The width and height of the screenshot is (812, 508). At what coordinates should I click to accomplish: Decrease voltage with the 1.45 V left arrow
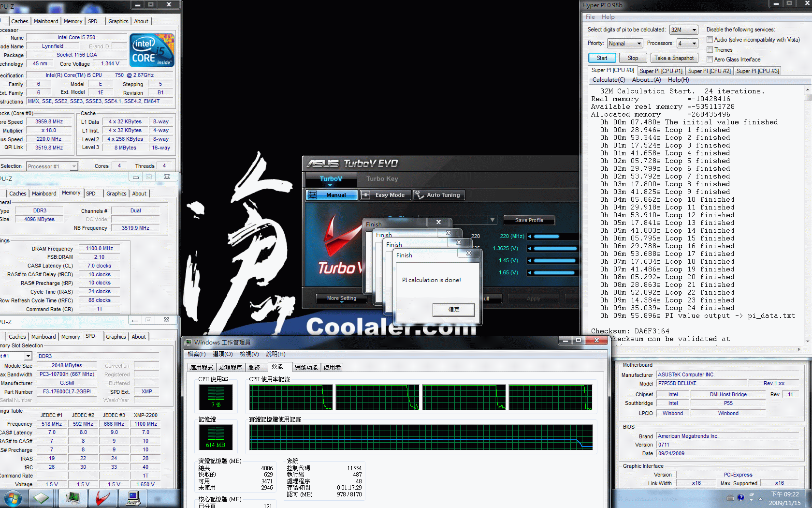point(530,261)
